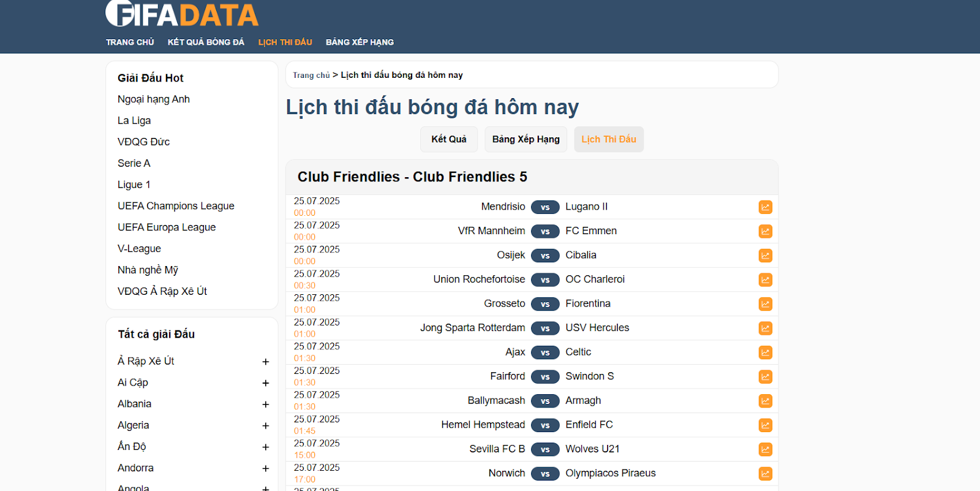This screenshot has width=980, height=491.
Task: Click the Armagh team name
Action: (x=583, y=400)
